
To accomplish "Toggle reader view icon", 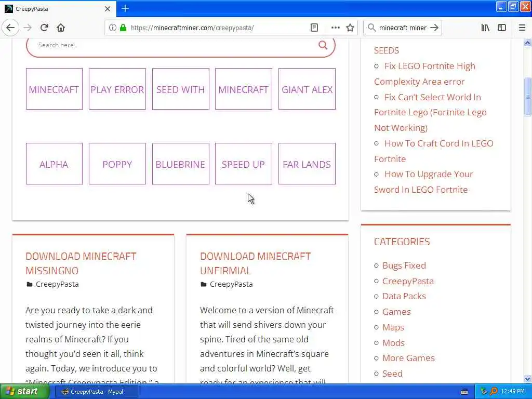I will pos(314,28).
